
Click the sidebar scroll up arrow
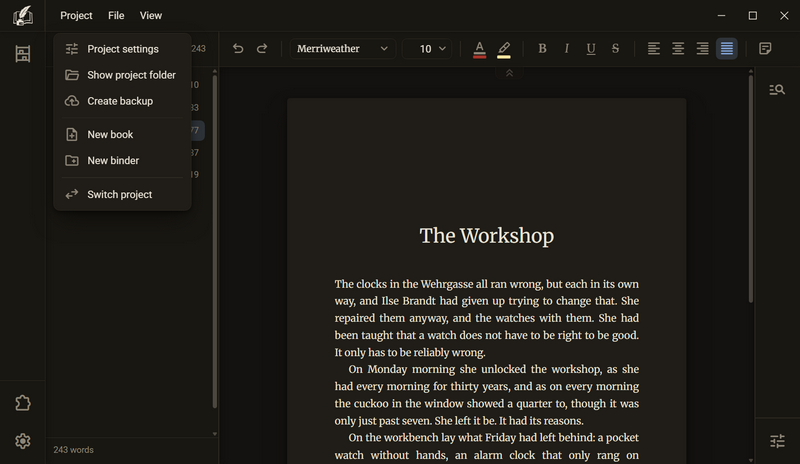(214, 71)
